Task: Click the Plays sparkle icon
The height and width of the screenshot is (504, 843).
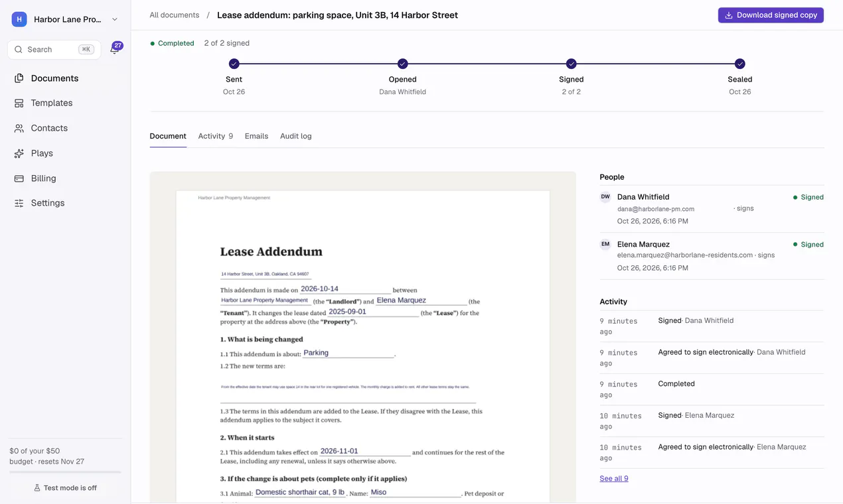Action: point(19,153)
